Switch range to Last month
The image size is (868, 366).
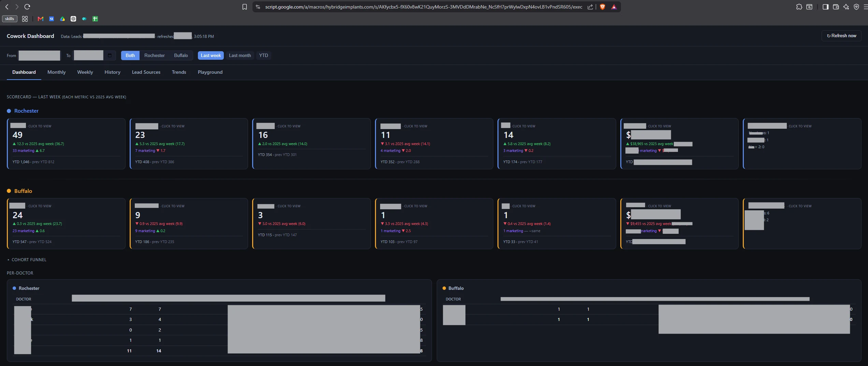[x=240, y=55]
